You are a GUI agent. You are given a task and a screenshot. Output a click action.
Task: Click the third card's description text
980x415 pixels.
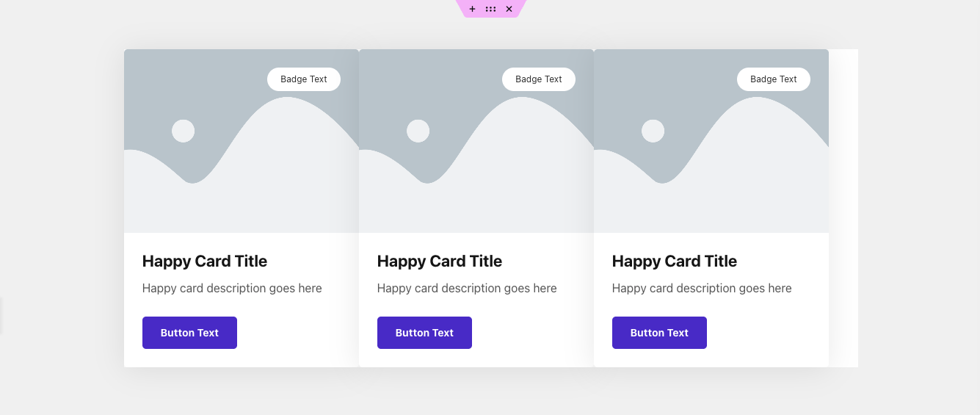coord(702,289)
